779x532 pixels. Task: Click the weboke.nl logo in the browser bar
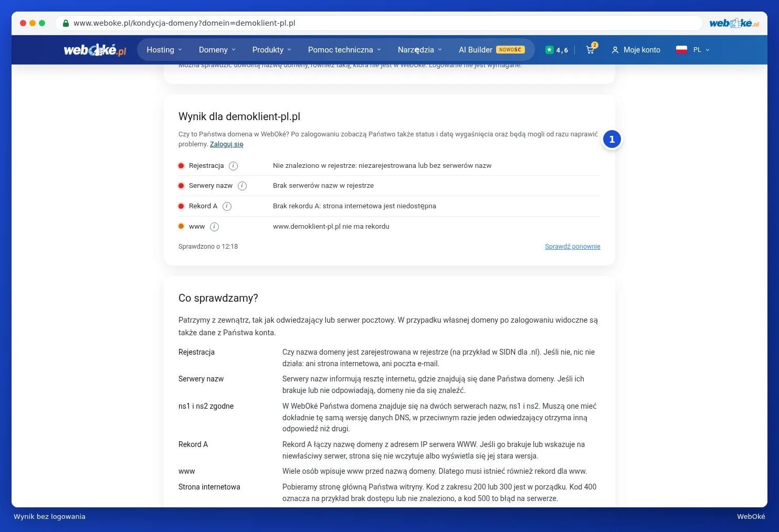point(734,23)
